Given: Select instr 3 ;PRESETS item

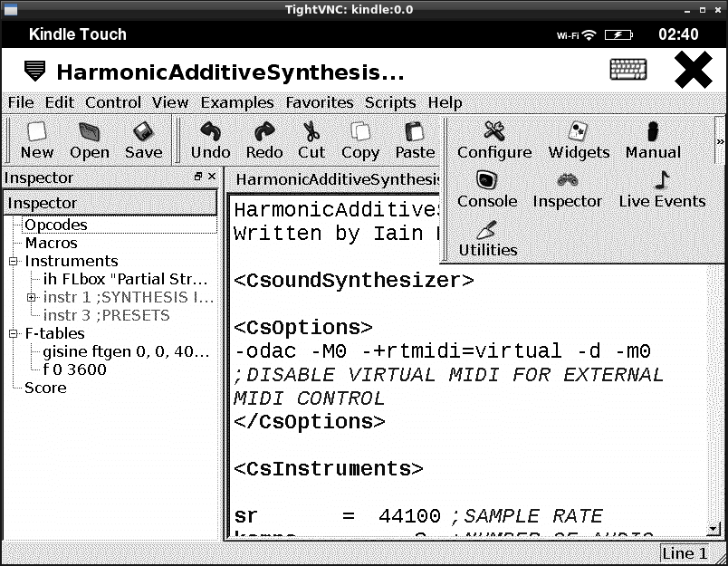Looking at the screenshot, I should pos(106,315).
